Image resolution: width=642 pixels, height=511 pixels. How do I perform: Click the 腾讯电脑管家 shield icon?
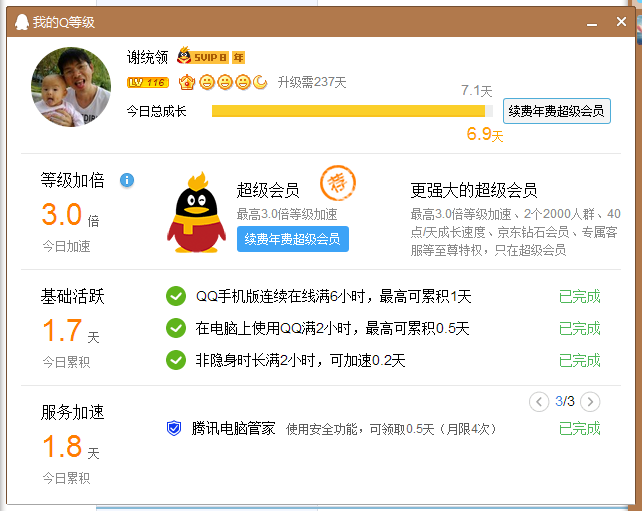point(174,428)
